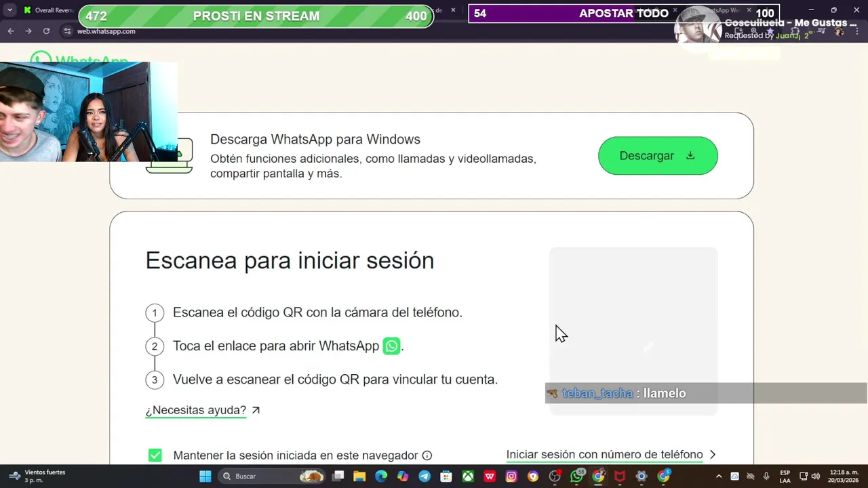Switch to the Overall Revenue tab
868x488 pixels.
(x=47, y=10)
